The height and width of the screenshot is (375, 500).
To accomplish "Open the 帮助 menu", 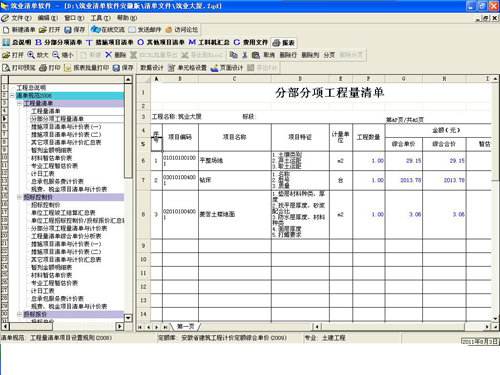I will click(x=127, y=18).
